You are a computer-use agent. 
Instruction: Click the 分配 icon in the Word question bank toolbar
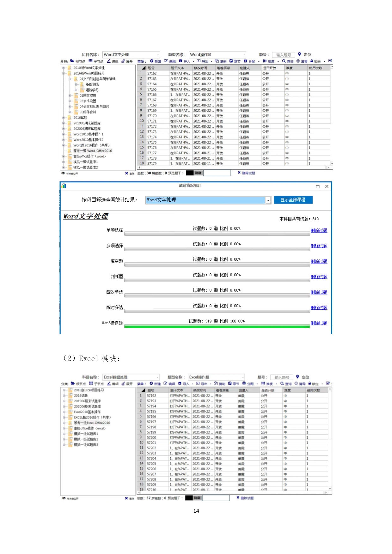point(245,61)
